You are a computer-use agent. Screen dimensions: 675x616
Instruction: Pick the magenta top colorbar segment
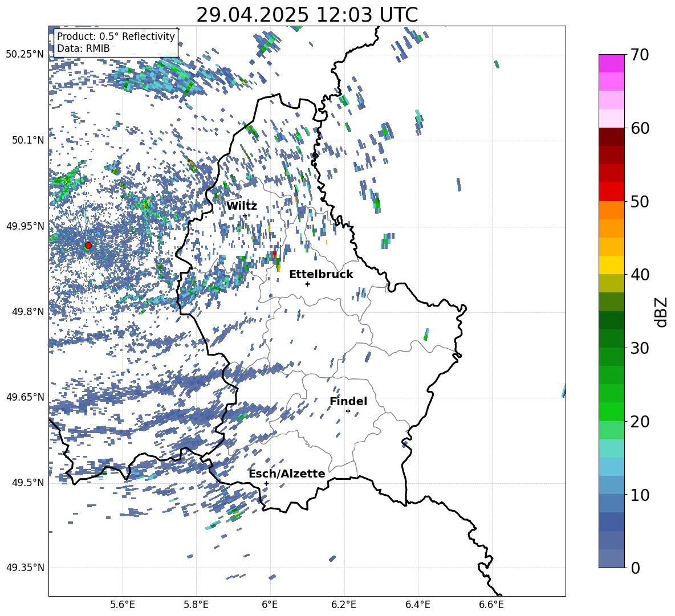click(x=612, y=63)
